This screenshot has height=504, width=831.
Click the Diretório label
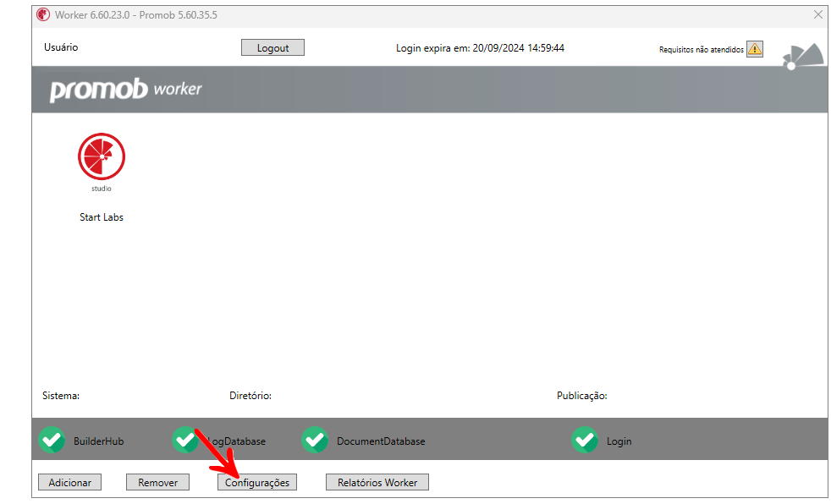[250, 396]
